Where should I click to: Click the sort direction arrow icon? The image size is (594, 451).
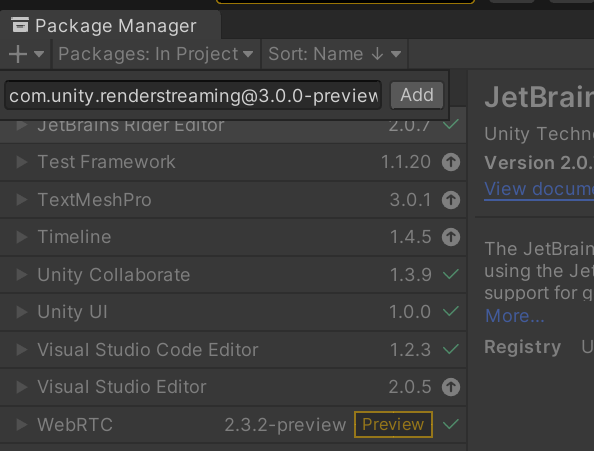click(377, 54)
